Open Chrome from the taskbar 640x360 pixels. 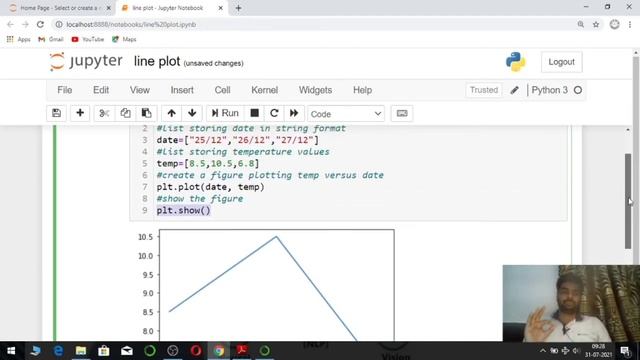[219, 351]
